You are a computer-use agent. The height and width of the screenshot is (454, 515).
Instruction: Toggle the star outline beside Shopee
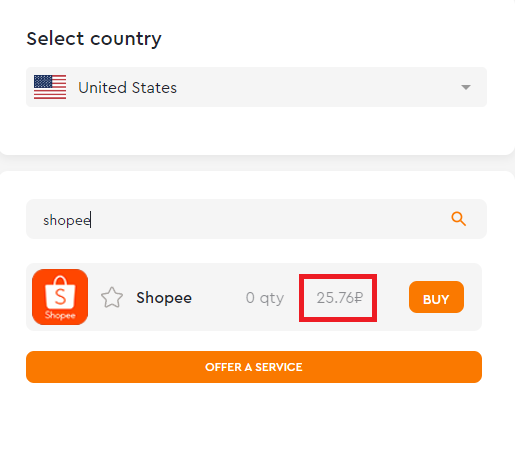point(112,297)
